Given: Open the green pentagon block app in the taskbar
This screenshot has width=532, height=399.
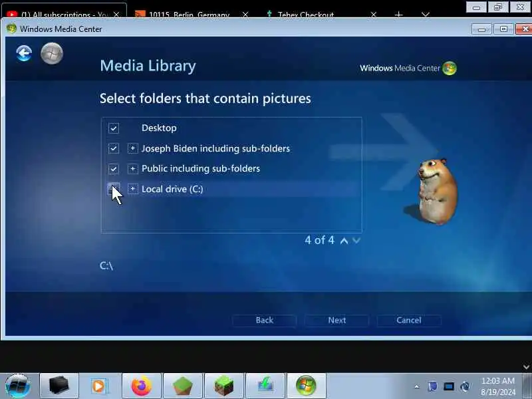Looking at the screenshot, I should point(182,386).
